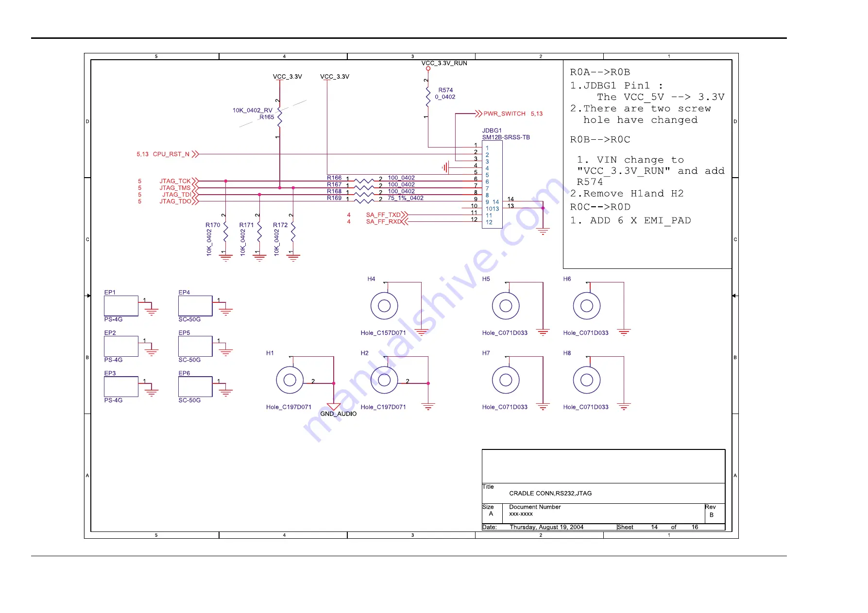This screenshot has height=613, width=868.
Task: Select the JTAG_TDI net label
Action: pos(176,195)
